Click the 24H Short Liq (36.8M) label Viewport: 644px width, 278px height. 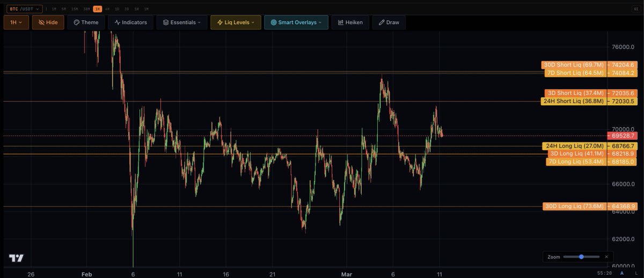[574, 101]
